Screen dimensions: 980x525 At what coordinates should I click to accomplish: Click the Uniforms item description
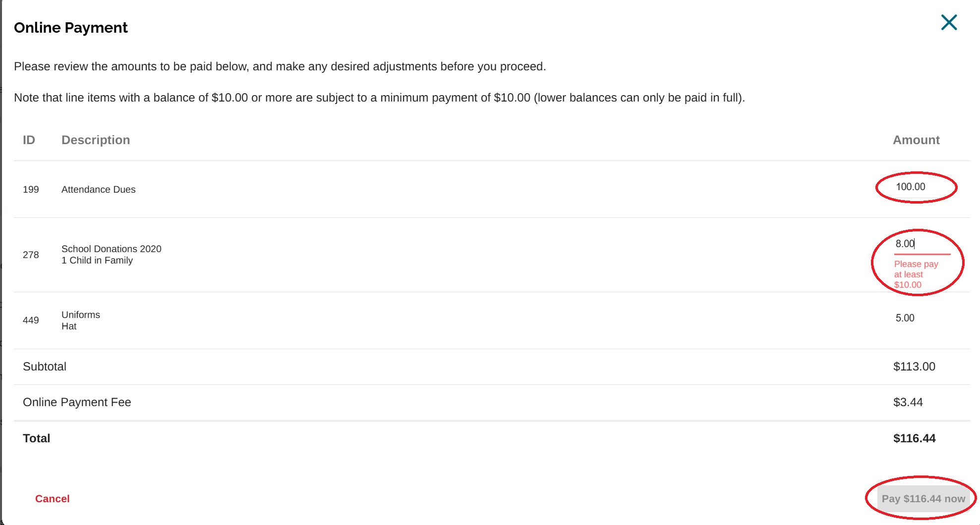pyautogui.click(x=80, y=315)
